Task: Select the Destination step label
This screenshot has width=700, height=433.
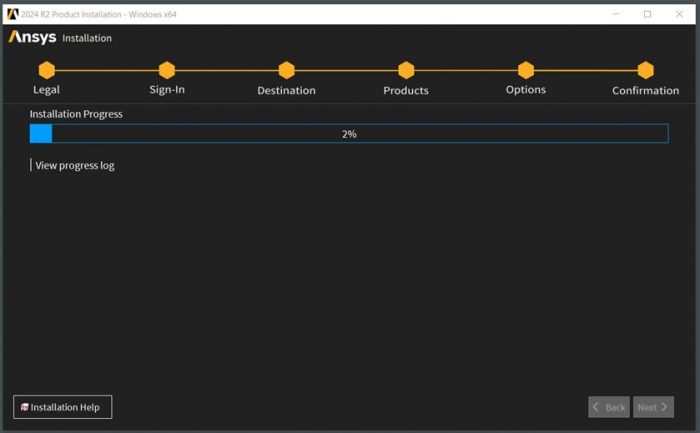Action: click(x=286, y=91)
